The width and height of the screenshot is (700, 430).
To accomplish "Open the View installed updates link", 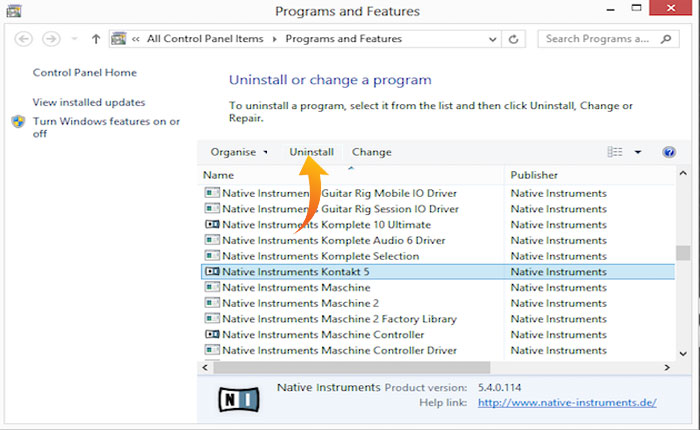I will [89, 102].
